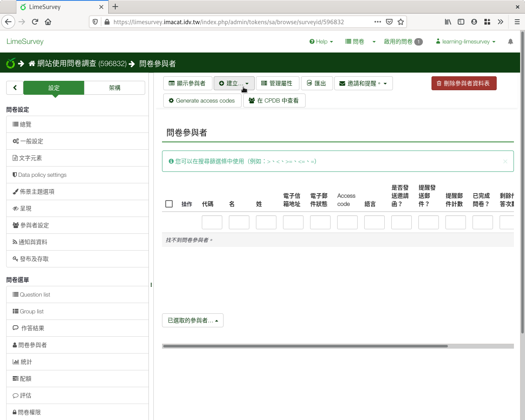This screenshot has width=525, height=420.
Task: Click 在 CPDB 中查看 button
Action: [274, 100]
